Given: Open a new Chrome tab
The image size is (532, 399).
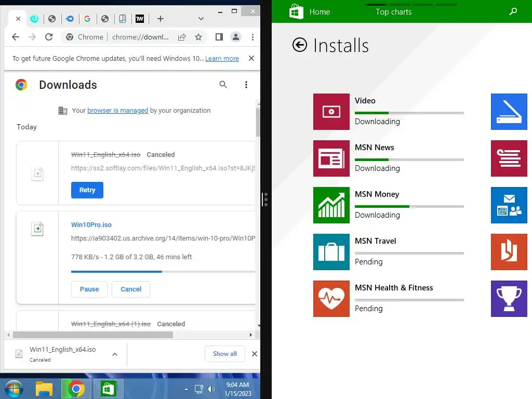Looking at the screenshot, I should click(x=161, y=19).
